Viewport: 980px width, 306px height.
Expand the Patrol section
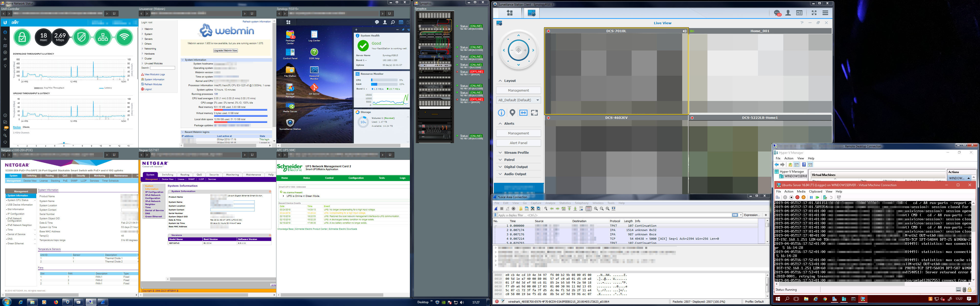pos(509,160)
